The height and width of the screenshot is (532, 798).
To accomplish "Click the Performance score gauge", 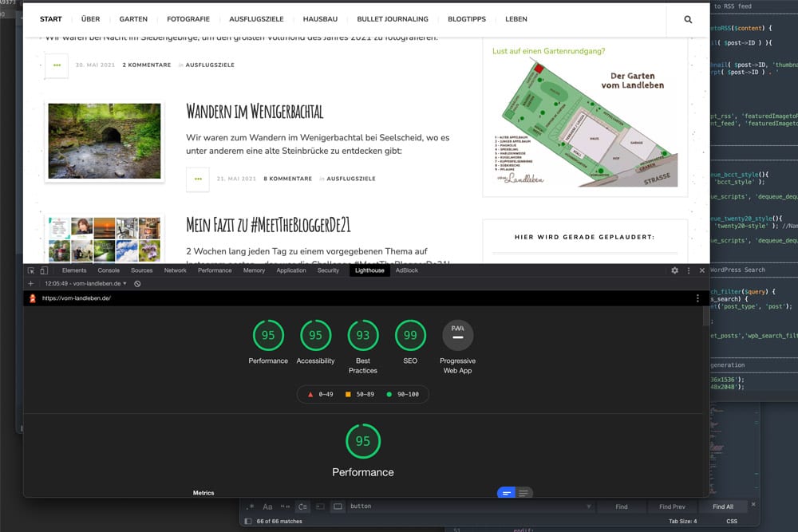I will [268, 336].
